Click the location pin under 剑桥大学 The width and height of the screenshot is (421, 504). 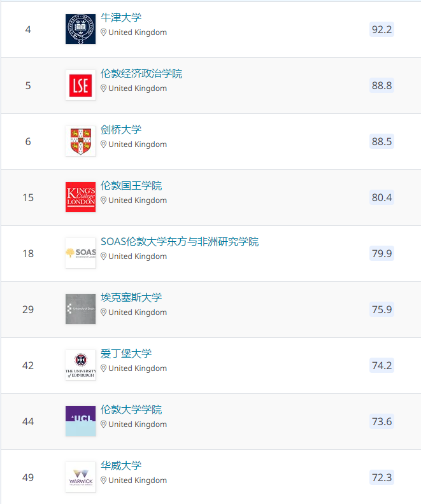point(104,144)
